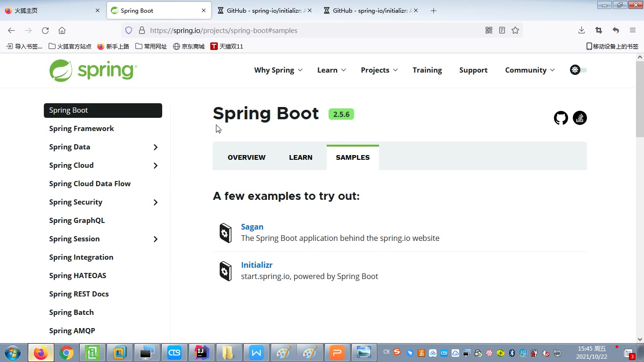Viewport: 644px width, 362px height.
Task: Open a new tab with the plus icon
Action: point(434,10)
